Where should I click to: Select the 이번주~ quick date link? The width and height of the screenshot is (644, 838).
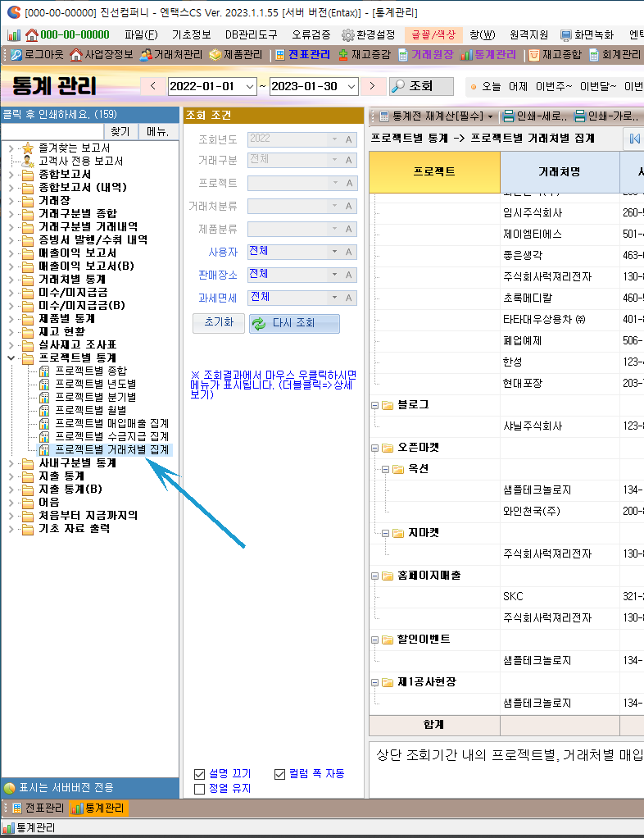(554, 87)
